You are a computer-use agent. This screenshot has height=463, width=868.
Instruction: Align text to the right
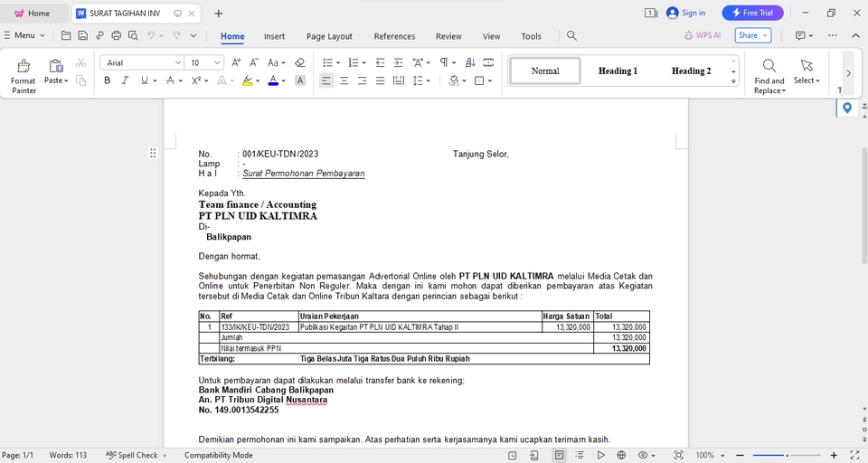click(x=362, y=80)
